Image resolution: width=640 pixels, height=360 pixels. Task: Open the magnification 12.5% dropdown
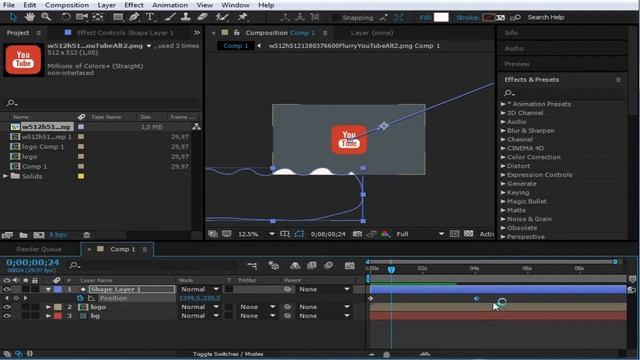click(256, 234)
